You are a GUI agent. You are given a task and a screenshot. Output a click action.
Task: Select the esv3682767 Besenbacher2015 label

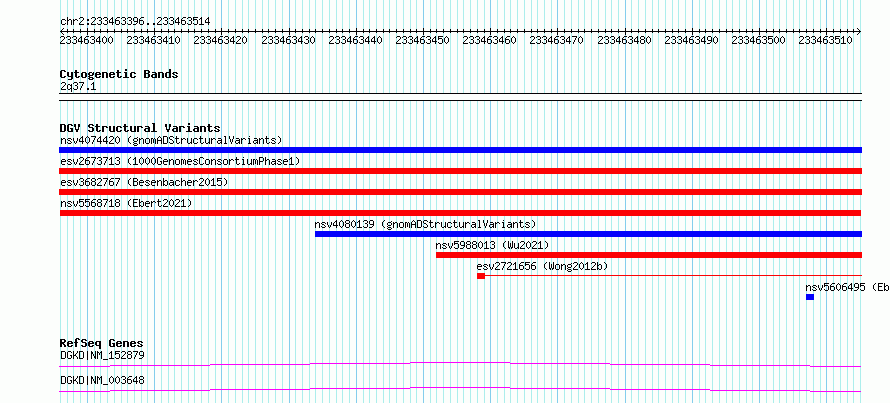pos(144,182)
